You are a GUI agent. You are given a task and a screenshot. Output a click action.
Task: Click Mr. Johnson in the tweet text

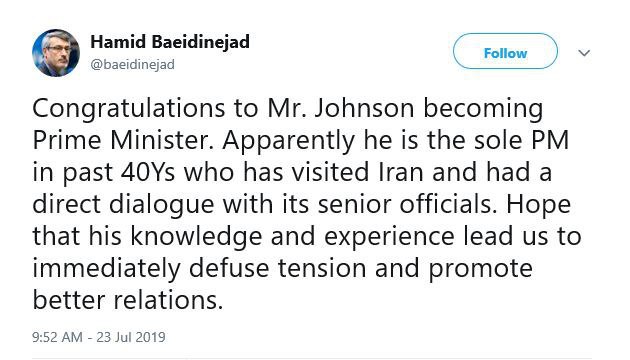pyautogui.click(x=340, y=108)
